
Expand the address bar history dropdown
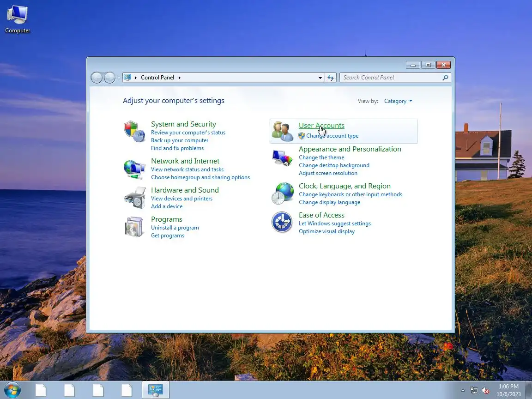(320, 78)
